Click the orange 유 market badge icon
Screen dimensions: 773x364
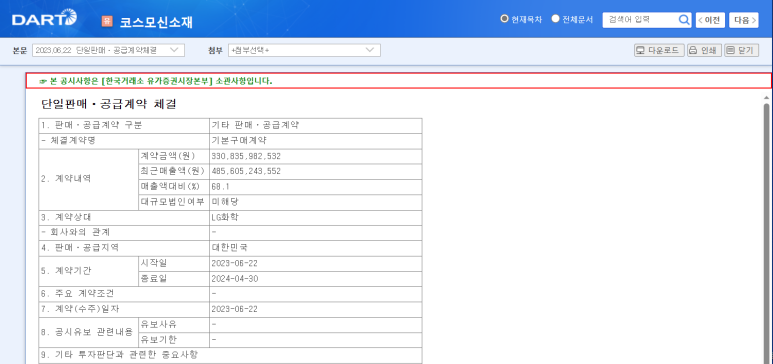pos(107,21)
